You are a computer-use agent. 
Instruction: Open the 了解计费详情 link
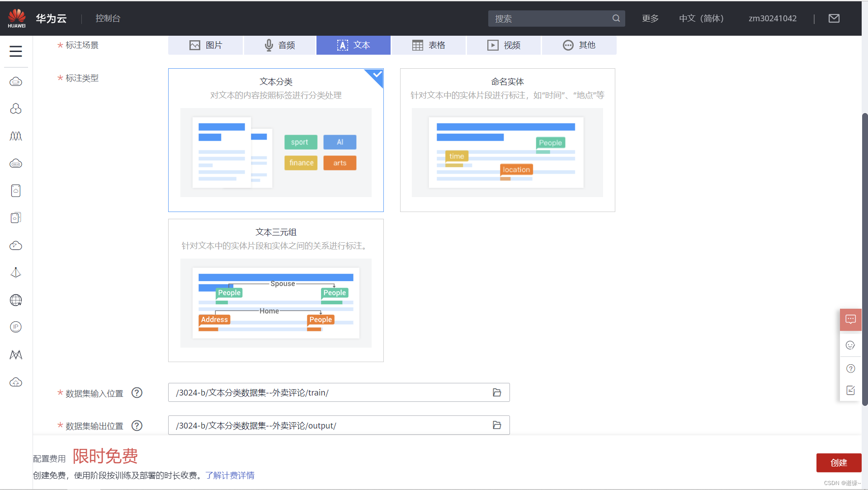pyautogui.click(x=230, y=476)
